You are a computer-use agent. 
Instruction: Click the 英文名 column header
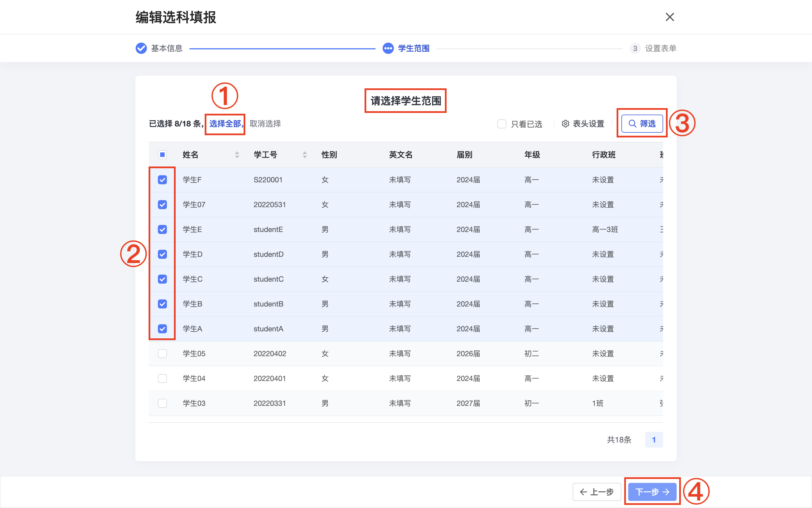pos(401,155)
